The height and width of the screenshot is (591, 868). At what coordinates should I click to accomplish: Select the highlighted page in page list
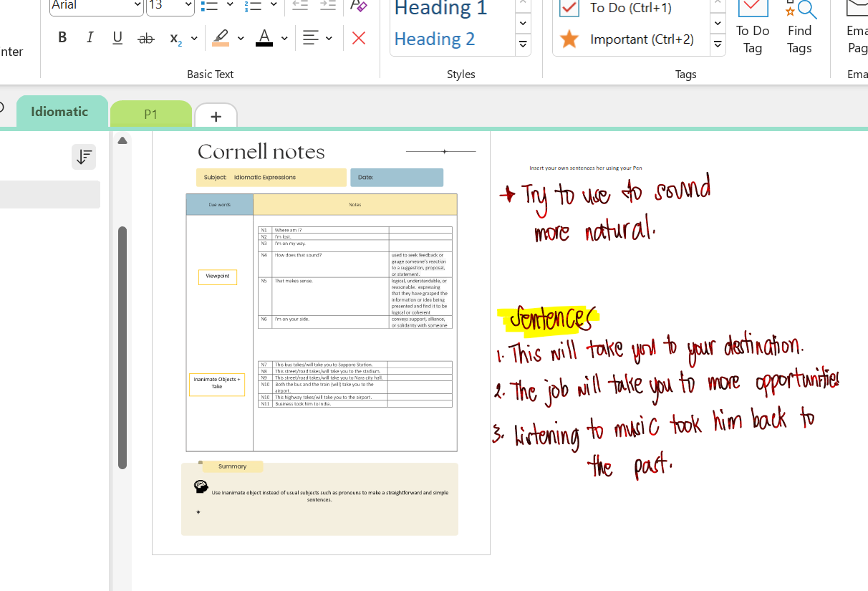(x=50, y=194)
